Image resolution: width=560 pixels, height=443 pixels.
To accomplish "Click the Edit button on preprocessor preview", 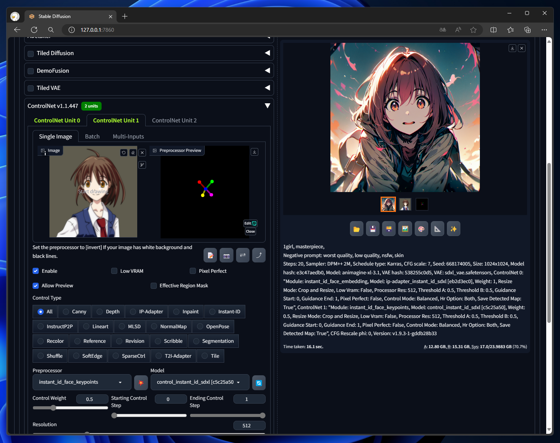I will pyautogui.click(x=250, y=223).
